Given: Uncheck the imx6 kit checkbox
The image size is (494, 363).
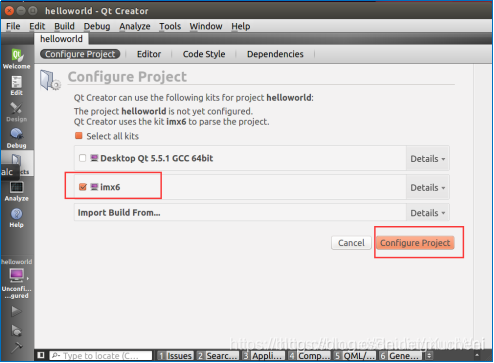Looking at the screenshot, I should (83, 187).
